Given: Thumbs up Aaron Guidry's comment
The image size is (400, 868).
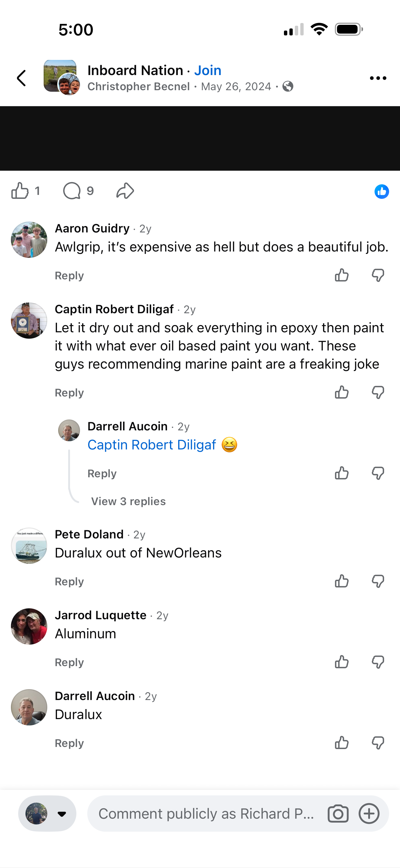Looking at the screenshot, I should 342,275.
